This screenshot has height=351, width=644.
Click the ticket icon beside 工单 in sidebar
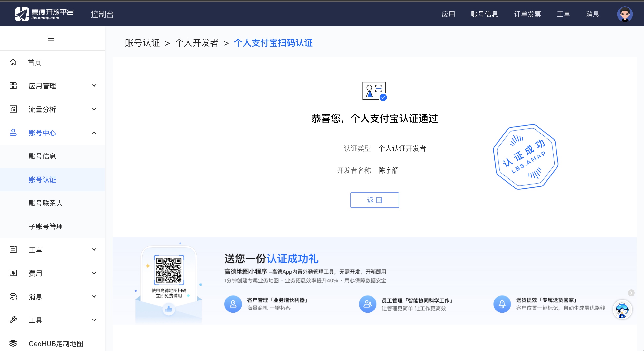(x=13, y=250)
